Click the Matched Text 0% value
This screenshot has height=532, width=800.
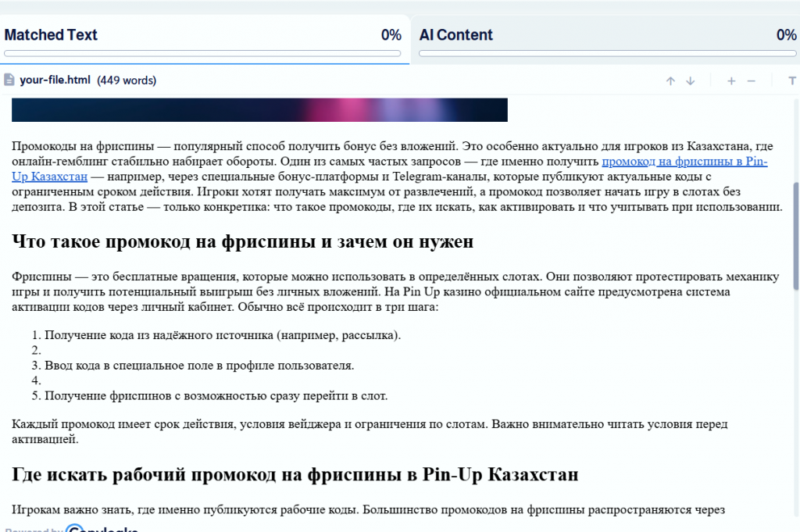coord(391,35)
